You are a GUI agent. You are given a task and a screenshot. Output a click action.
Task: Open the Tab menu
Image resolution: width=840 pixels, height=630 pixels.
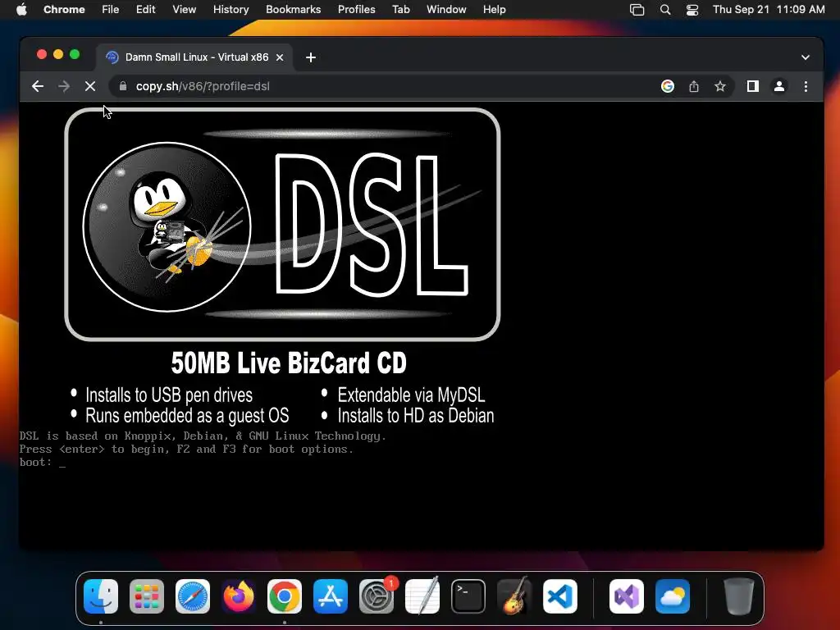[x=400, y=9]
